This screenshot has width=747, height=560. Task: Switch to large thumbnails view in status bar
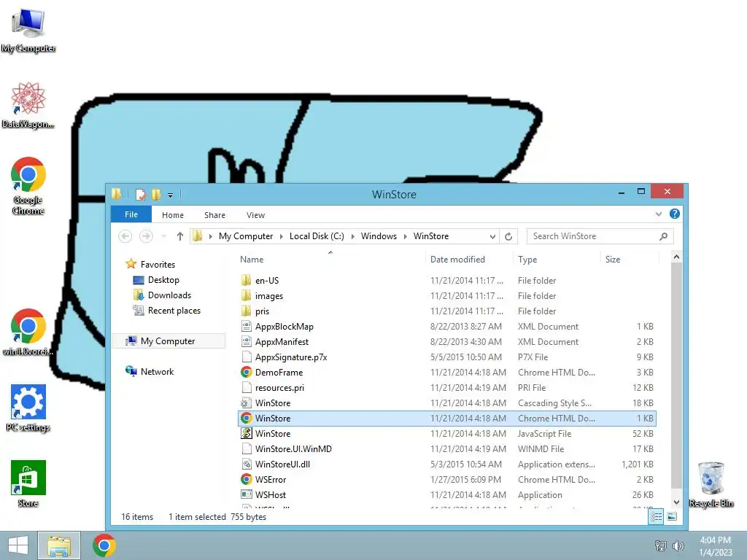pos(672,517)
